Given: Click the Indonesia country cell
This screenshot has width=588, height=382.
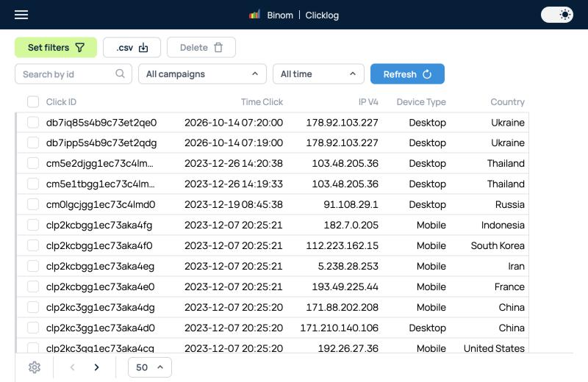Looking at the screenshot, I should coord(503,225).
